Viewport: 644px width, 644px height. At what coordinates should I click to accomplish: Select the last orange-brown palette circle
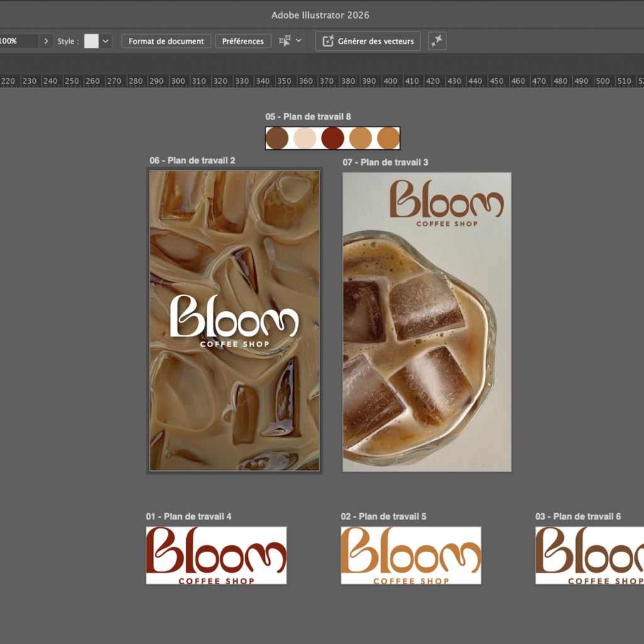click(388, 138)
